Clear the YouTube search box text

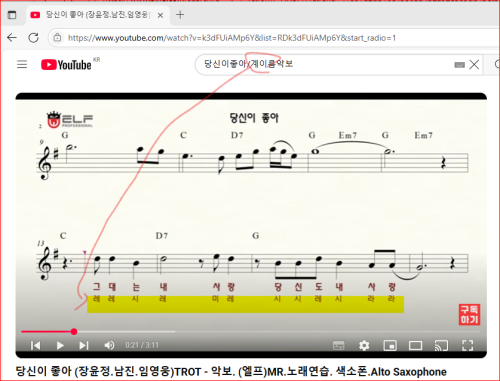[474, 64]
